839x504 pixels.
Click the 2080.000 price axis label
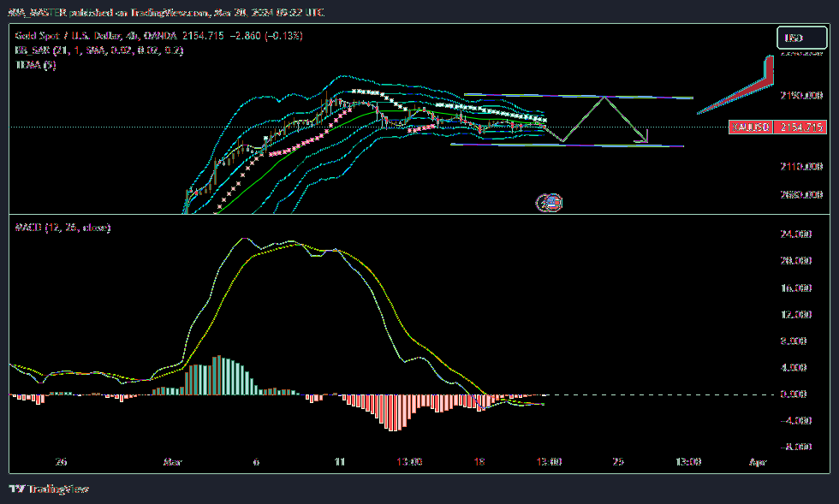[801, 194]
